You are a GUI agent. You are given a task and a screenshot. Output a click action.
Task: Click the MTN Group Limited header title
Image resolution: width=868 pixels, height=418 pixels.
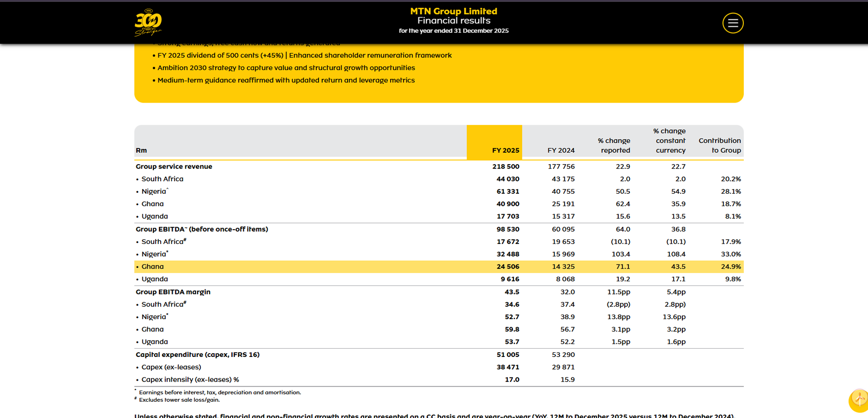tap(454, 11)
